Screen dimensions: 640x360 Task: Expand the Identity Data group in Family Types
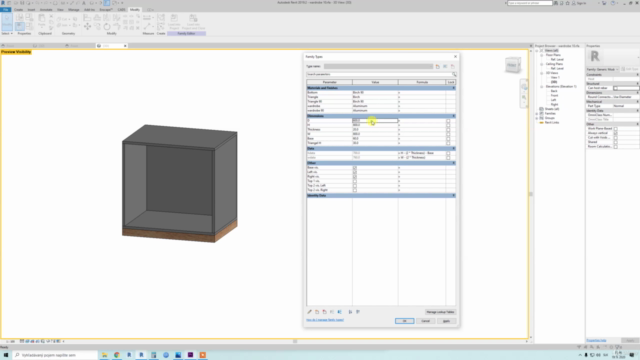tap(453, 196)
